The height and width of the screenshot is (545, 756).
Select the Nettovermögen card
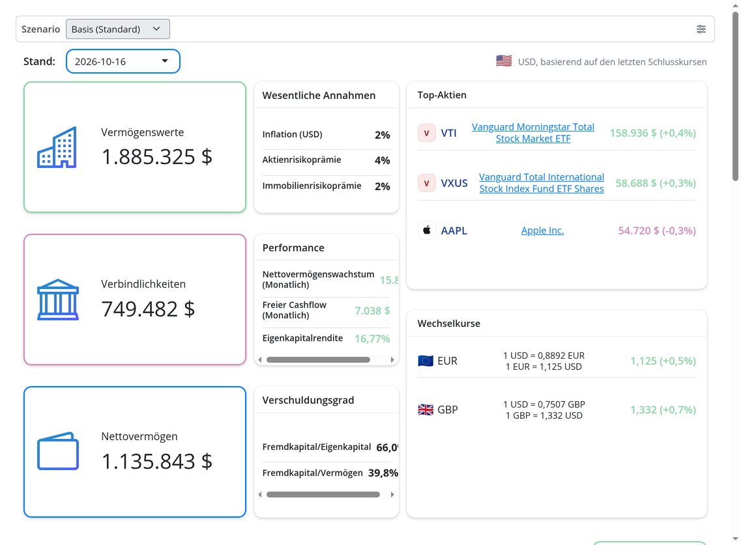click(135, 451)
